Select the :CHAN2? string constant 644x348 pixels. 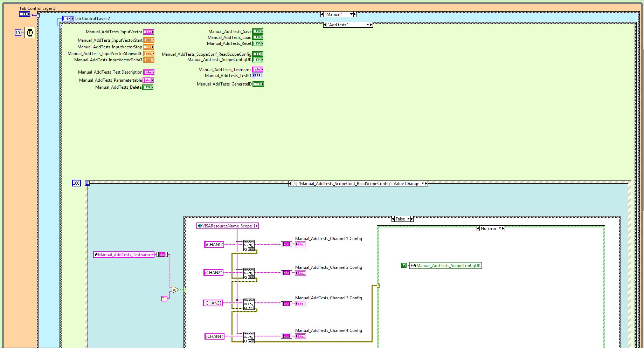pyautogui.click(x=214, y=273)
